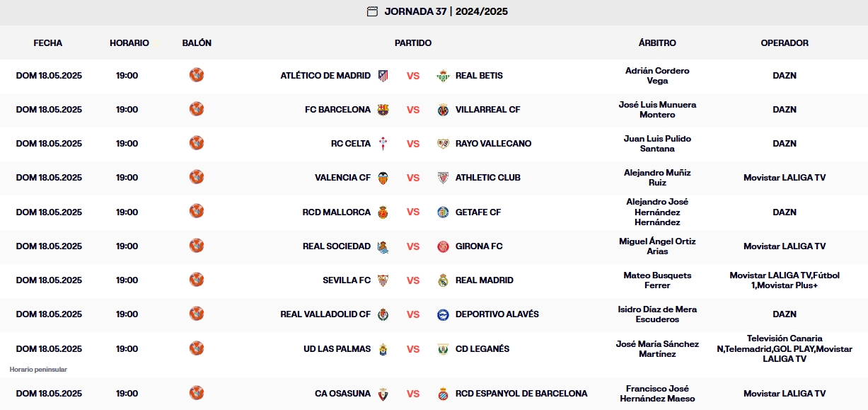Click the calendar icon beside Jornada 37

[372, 11]
